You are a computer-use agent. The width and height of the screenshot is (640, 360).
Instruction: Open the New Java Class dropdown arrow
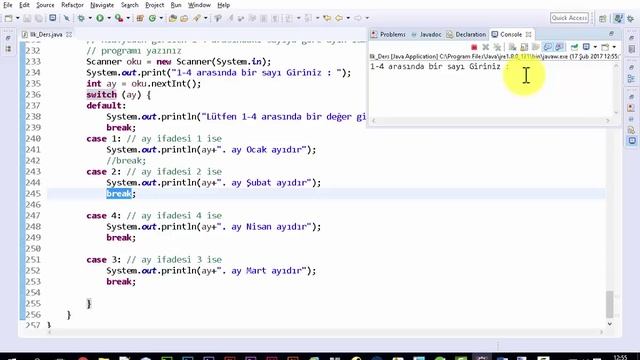(x=161, y=18)
